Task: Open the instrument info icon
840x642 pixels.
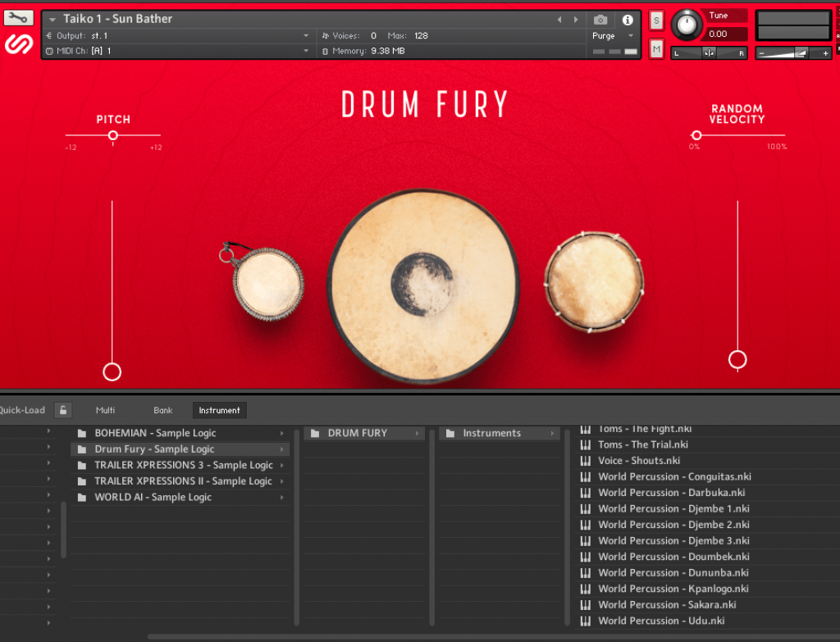Action: coord(628,20)
